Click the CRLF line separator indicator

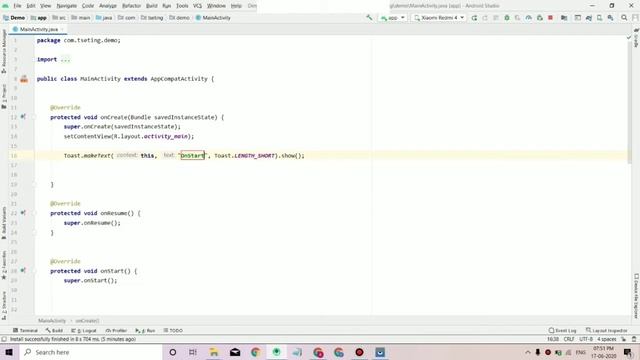click(x=569, y=339)
